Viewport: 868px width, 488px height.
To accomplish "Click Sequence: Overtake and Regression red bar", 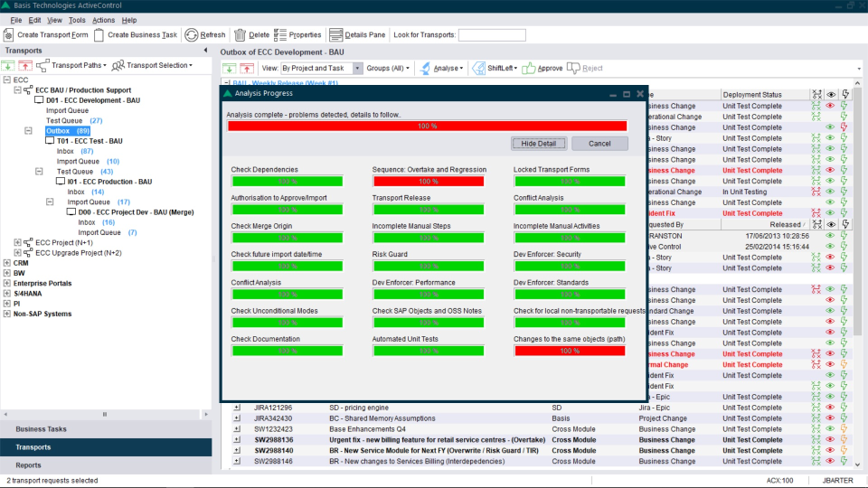I will pyautogui.click(x=429, y=182).
